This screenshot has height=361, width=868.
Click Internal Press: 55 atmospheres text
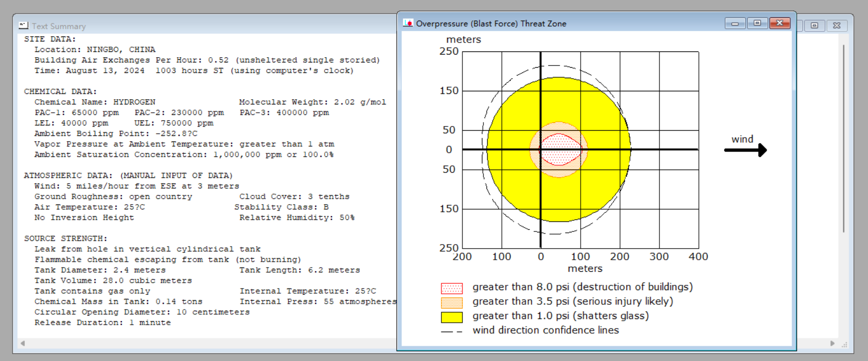pos(318,302)
